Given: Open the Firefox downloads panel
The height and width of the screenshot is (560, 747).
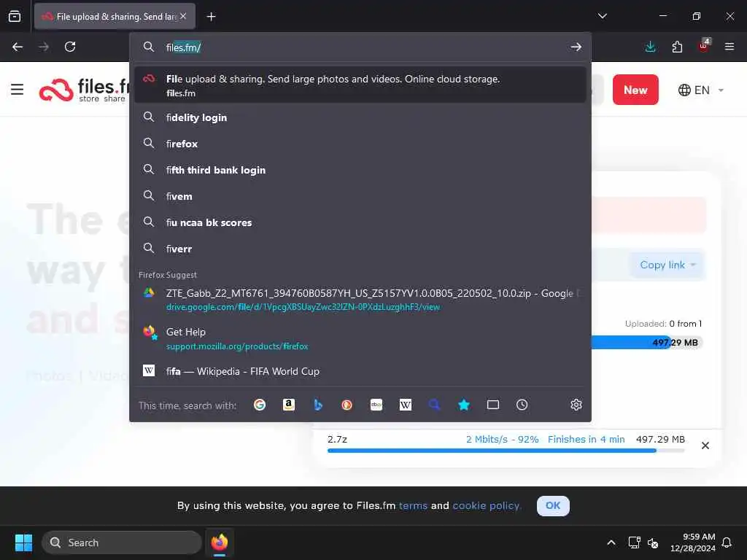Looking at the screenshot, I should pyautogui.click(x=650, y=47).
